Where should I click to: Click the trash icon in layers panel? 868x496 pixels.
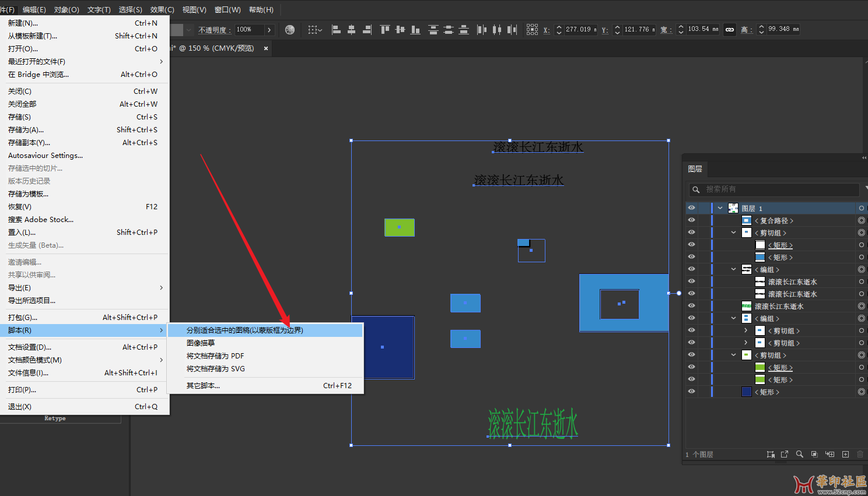[860, 454]
